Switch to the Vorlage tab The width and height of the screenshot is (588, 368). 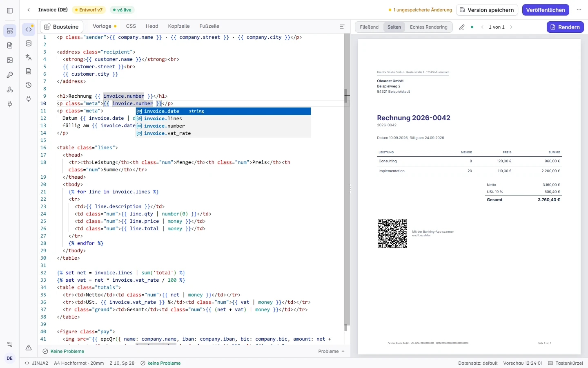105,26
